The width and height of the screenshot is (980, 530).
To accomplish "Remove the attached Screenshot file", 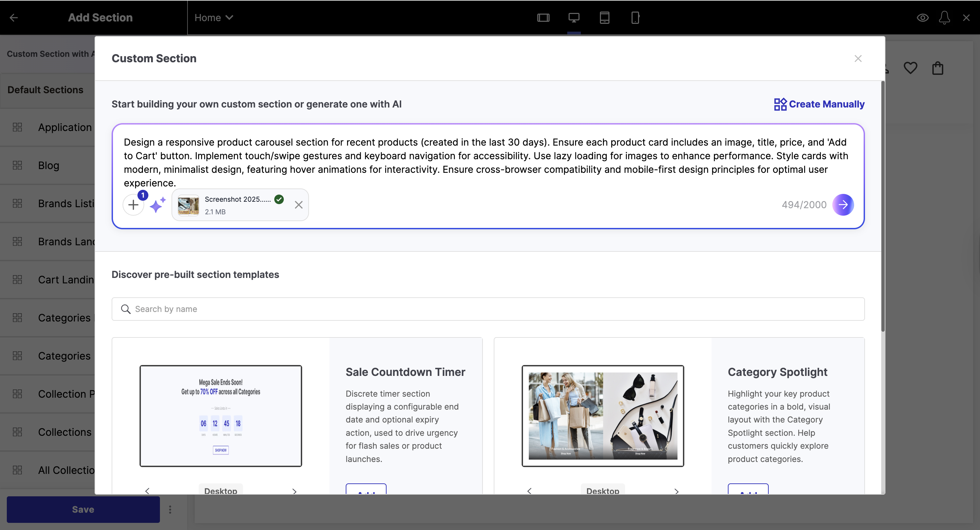I will click(299, 205).
